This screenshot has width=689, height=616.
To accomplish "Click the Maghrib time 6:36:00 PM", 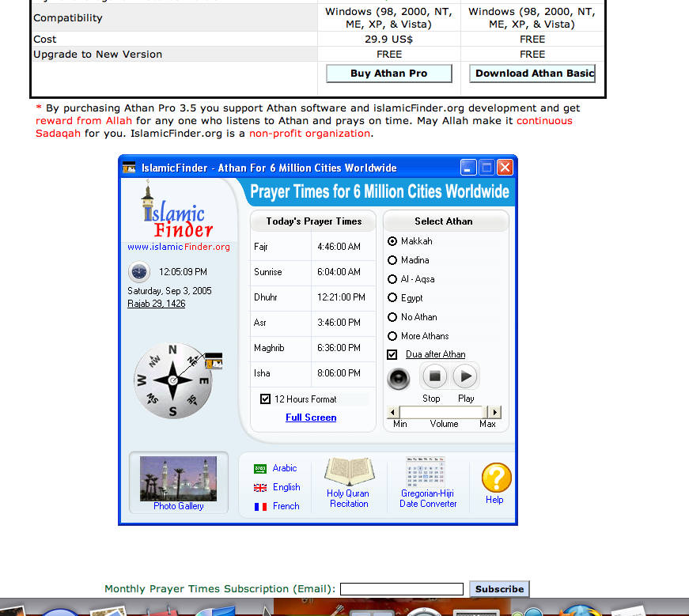I will 339,348.
